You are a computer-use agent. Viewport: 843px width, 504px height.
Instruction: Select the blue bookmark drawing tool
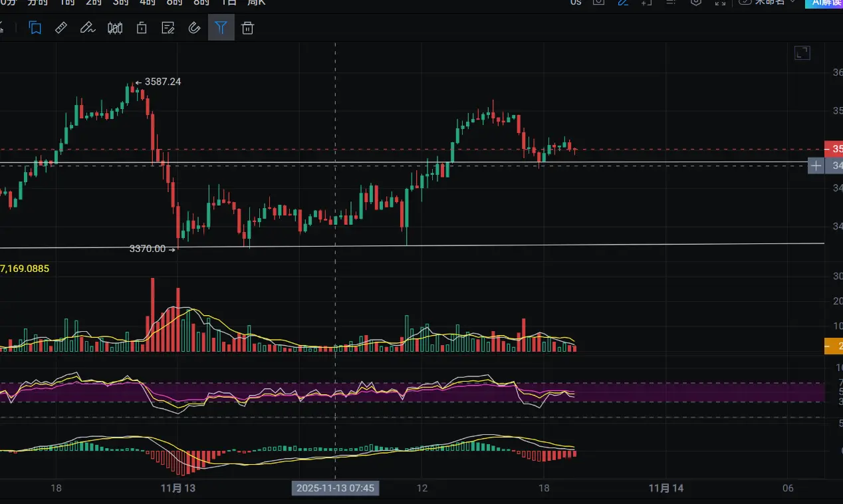point(35,28)
